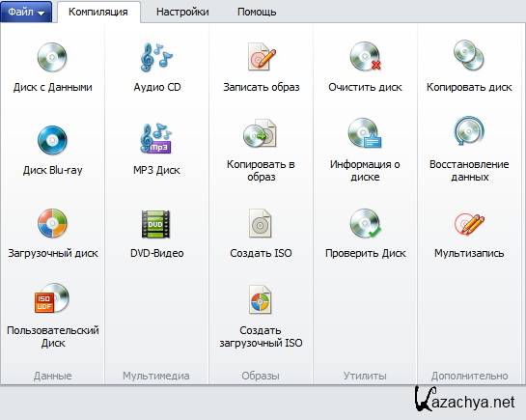Start Восстановление данных recovery icon
This screenshot has width=526, height=420.
(x=469, y=131)
